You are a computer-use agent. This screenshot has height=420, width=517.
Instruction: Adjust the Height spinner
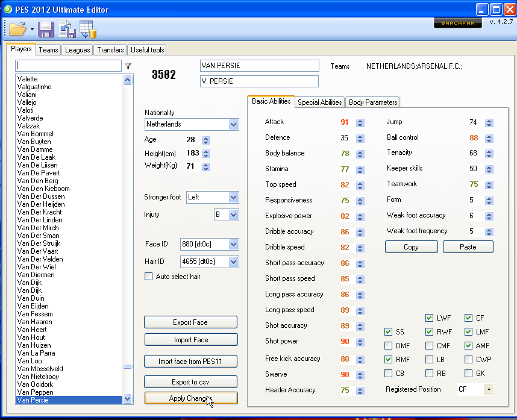(206, 153)
